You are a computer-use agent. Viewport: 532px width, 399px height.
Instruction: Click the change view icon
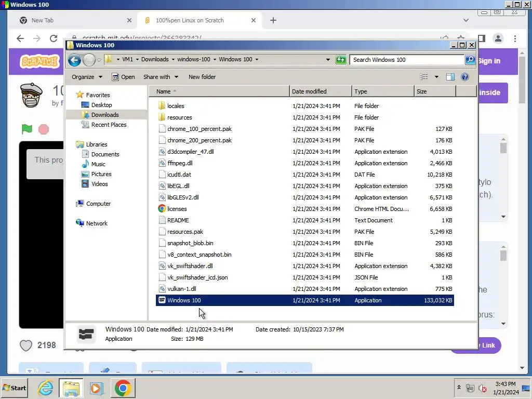(x=424, y=77)
